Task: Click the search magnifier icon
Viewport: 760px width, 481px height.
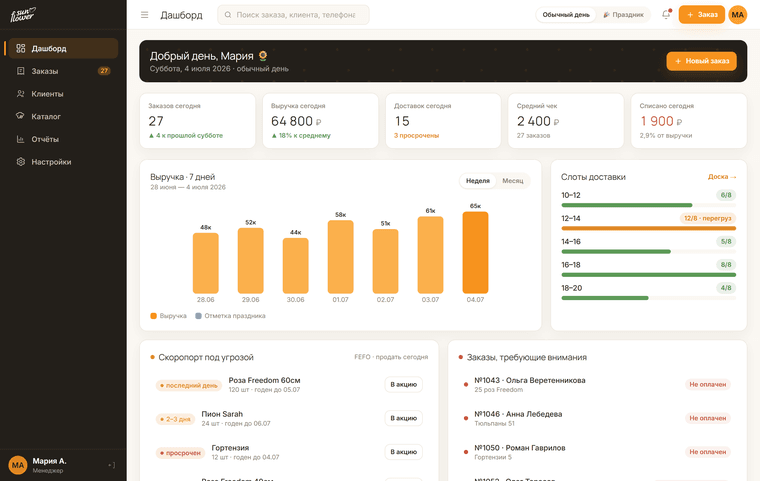Action: (228, 15)
